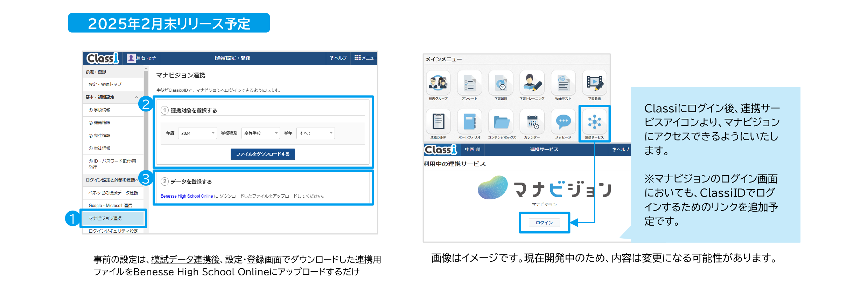Open the アンケート survey icon
The image size is (868, 288).
pos(469,83)
